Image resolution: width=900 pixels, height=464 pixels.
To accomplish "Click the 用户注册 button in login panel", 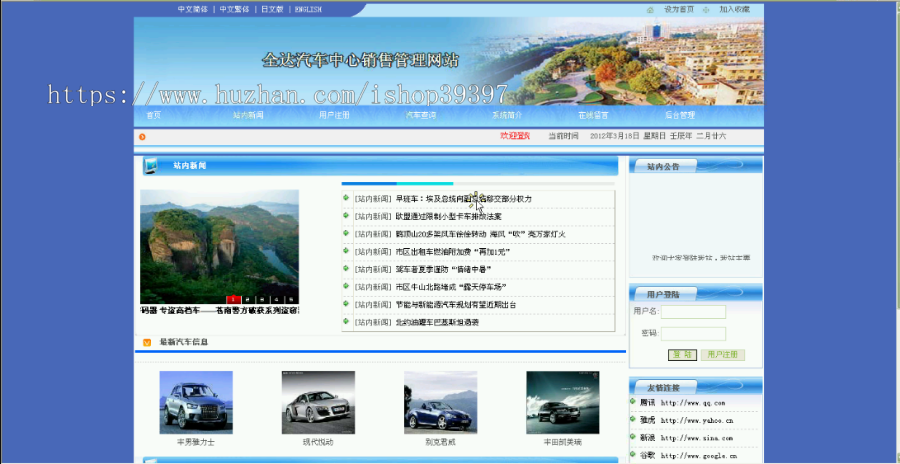I will [723, 355].
